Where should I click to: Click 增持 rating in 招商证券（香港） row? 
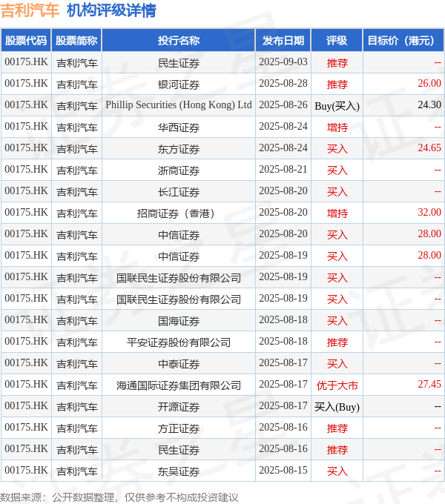(x=337, y=213)
